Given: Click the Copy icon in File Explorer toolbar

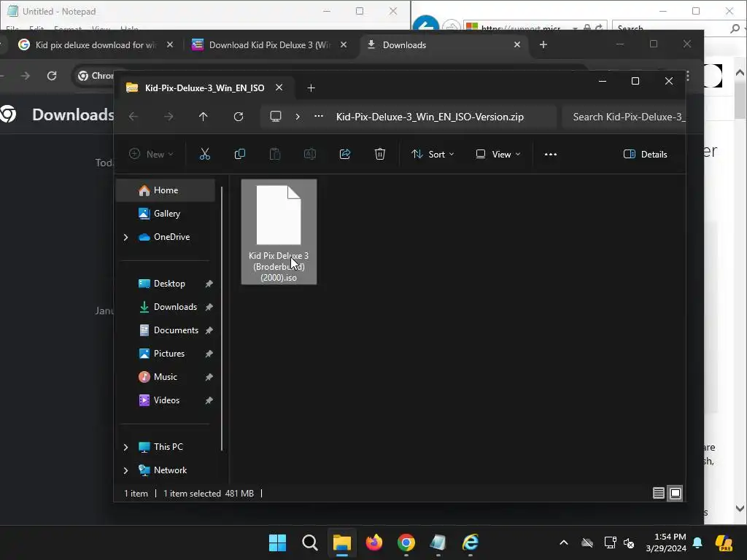Looking at the screenshot, I should click(x=239, y=154).
